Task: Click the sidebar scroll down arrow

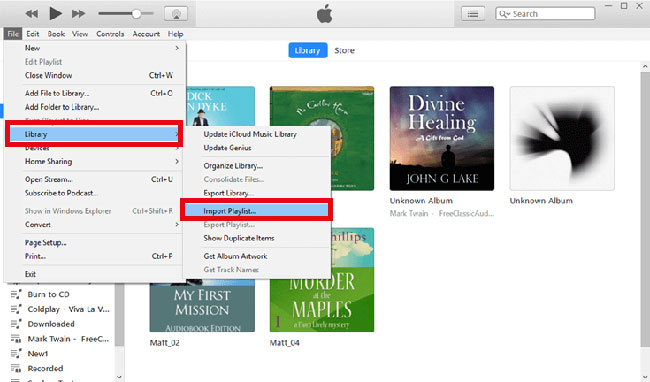Action: tap(120, 377)
